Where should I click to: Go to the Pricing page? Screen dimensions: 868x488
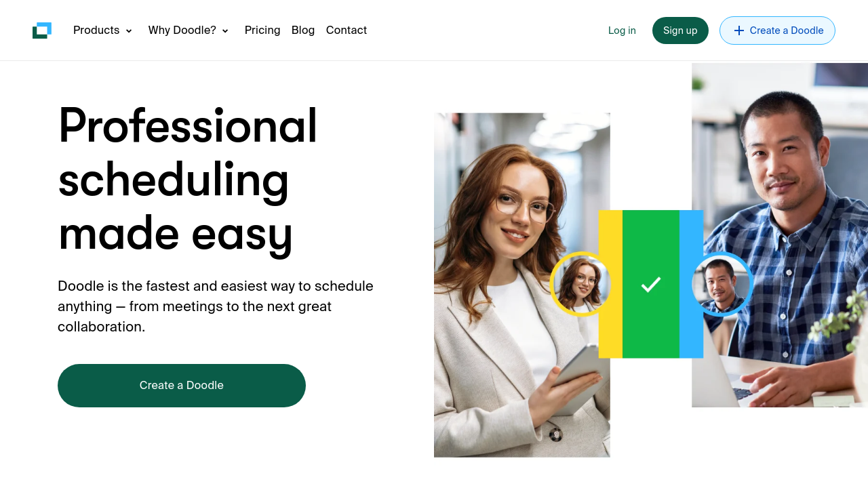[262, 30]
